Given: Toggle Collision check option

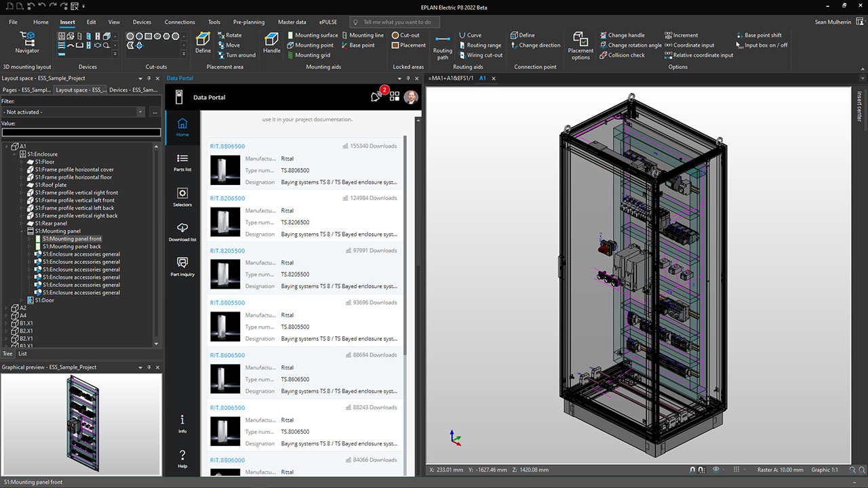Looking at the screenshot, I should [622, 56].
